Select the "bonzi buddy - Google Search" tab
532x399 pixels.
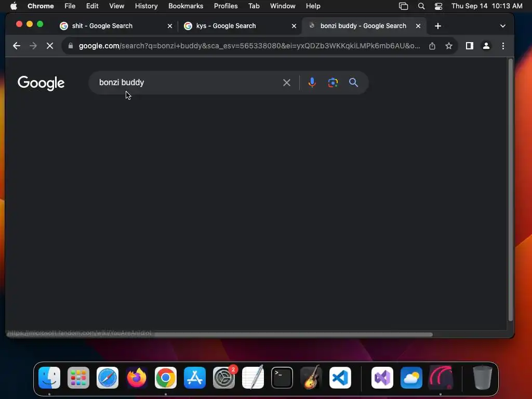[x=364, y=26]
